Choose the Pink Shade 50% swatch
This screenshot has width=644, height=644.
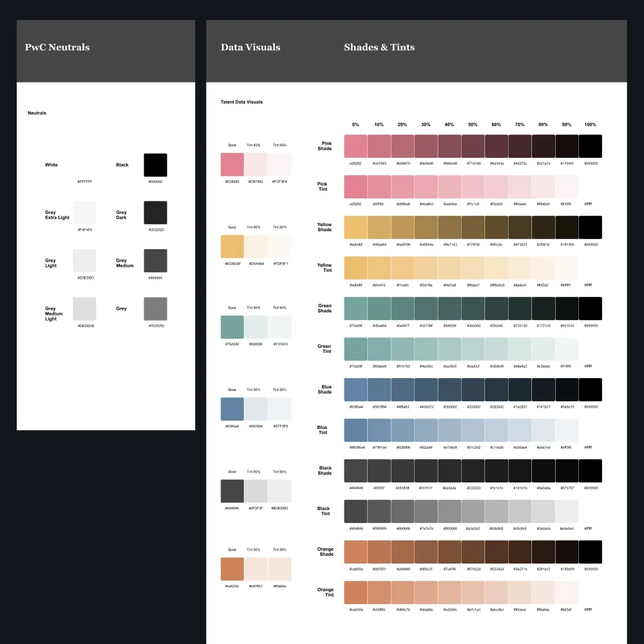tap(473, 146)
